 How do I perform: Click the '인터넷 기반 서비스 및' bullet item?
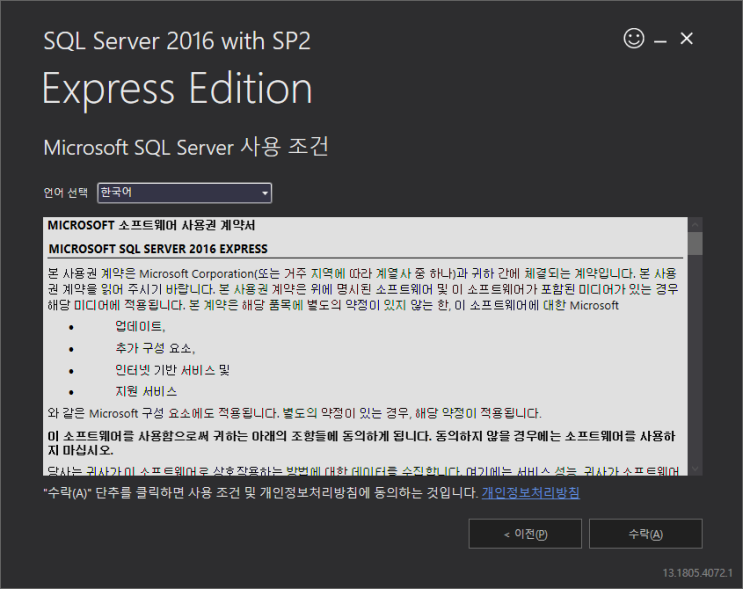(172, 370)
